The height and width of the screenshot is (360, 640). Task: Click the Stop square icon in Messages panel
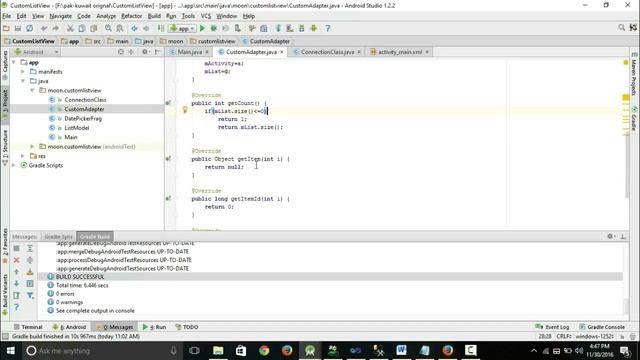click(16, 248)
